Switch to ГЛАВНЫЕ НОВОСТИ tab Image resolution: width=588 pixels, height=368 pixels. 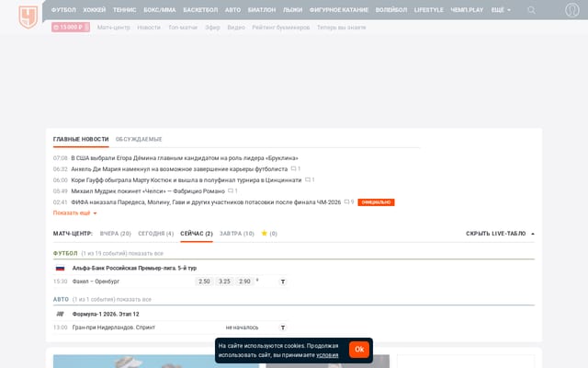pos(81,139)
